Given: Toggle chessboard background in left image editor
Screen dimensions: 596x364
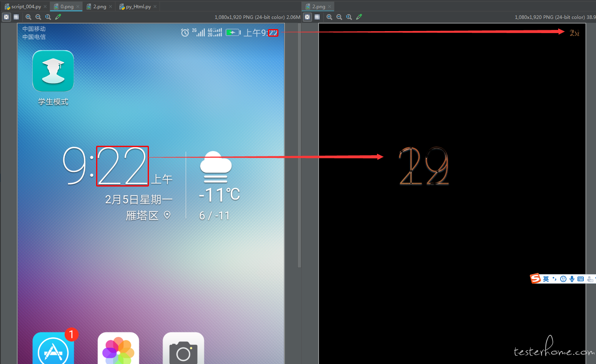Looking at the screenshot, I should pos(6,17).
